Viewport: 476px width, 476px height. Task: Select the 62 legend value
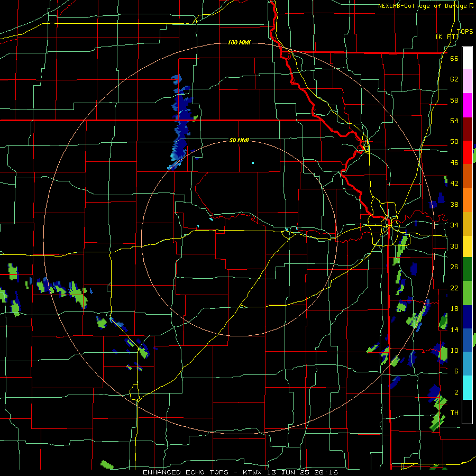click(x=454, y=79)
